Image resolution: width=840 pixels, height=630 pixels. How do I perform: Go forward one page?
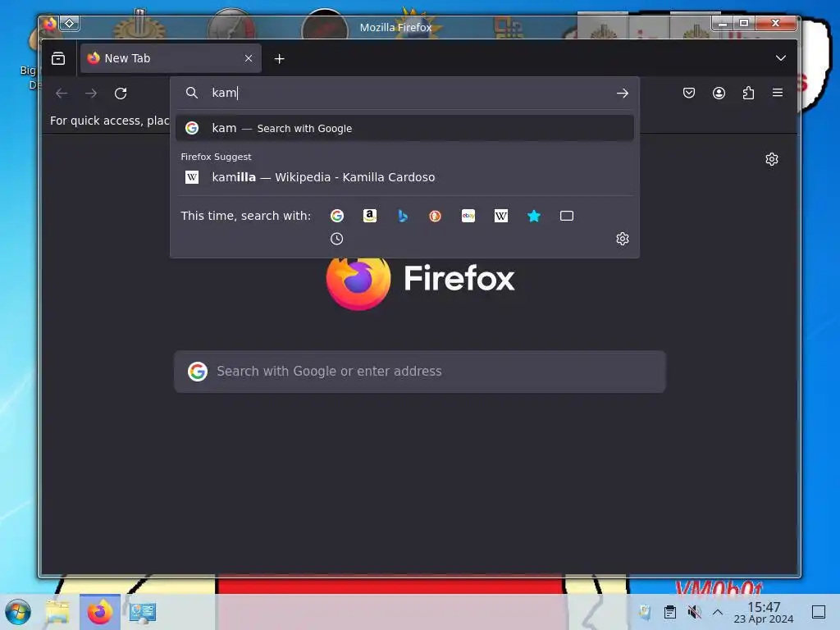coord(91,94)
